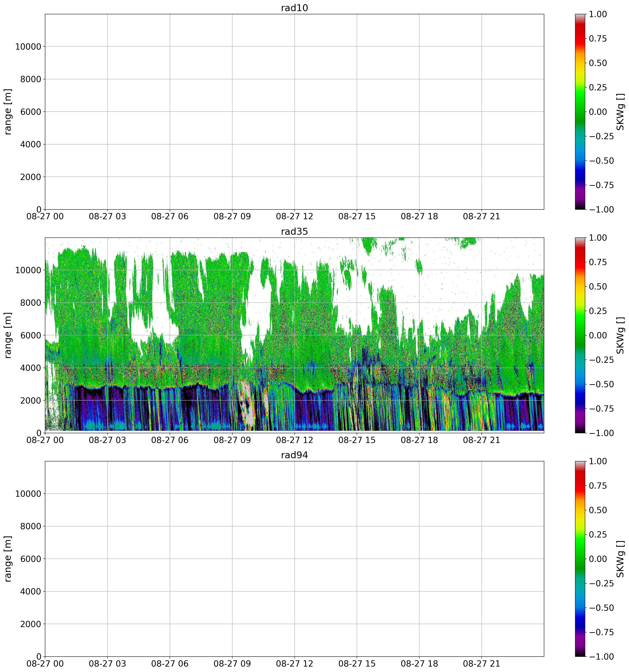629x672 pixels.
Task: Click the 08-27 18 tick label under rad94
Action: pos(419,664)
